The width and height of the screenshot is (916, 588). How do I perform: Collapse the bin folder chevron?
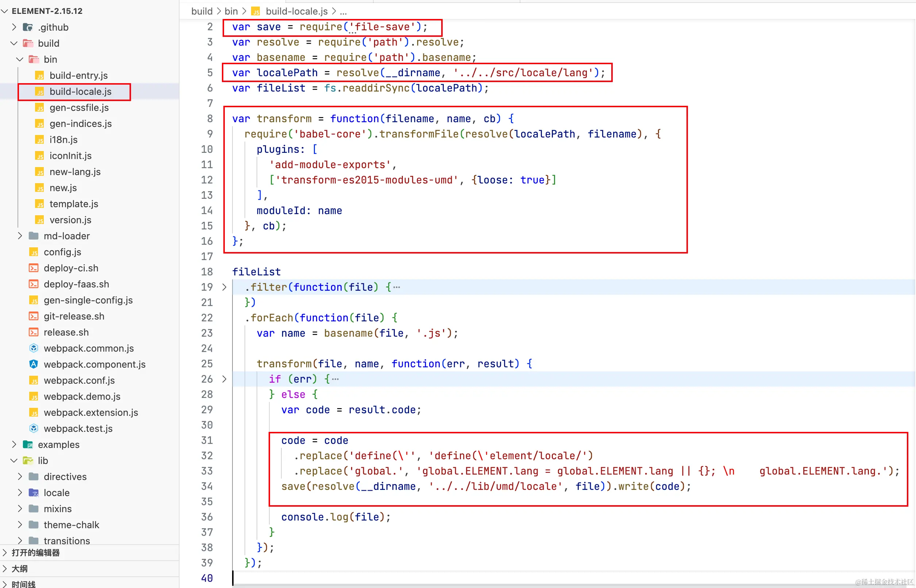point(20,59)
